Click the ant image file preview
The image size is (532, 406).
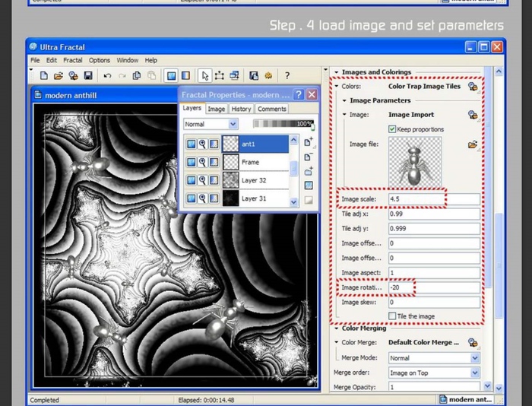415,162
